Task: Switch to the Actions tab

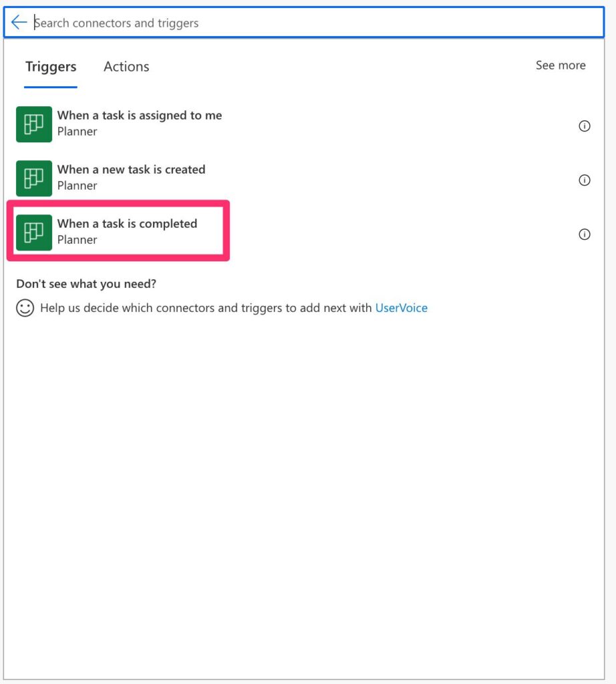Action: coord(126,67)
